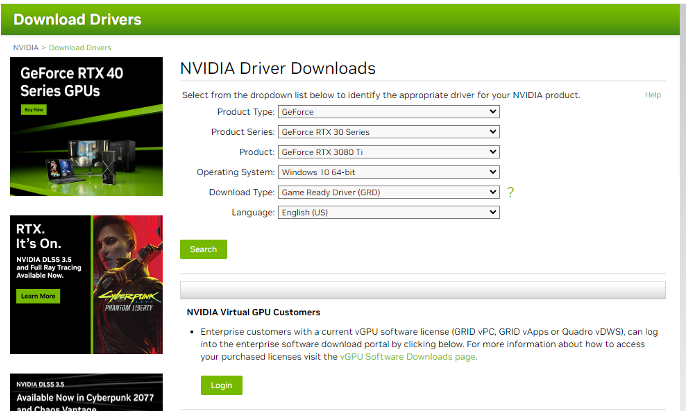Image resolution: width=686 pixels, height=412 pixels.
Task: Open the GeForce RTX 40 Series GPUs banner
Action: (87, 126)
